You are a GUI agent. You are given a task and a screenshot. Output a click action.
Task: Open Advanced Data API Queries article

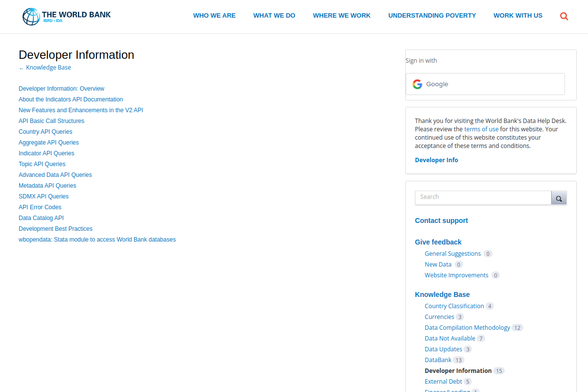click(x=55, y=175)
